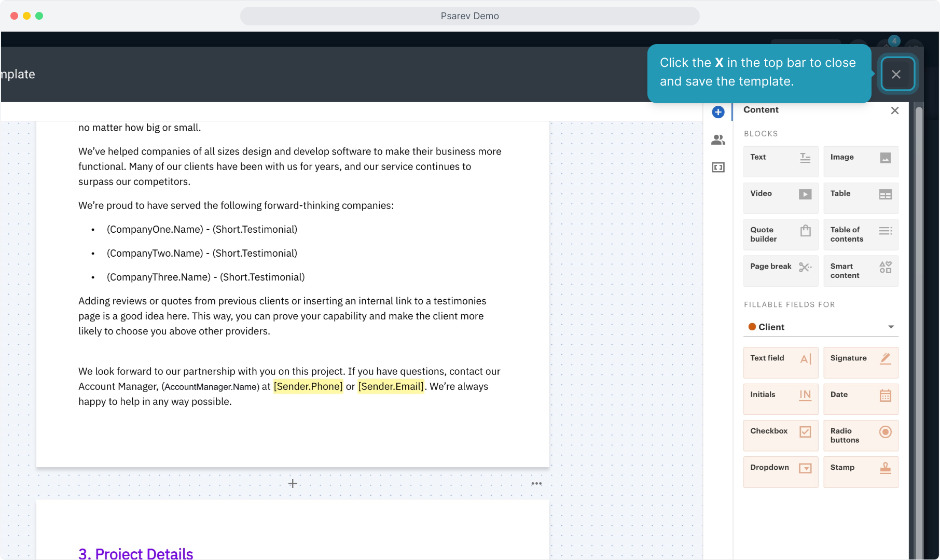Insert a Table block
The image size is (940, 560).
click(860, 198)
